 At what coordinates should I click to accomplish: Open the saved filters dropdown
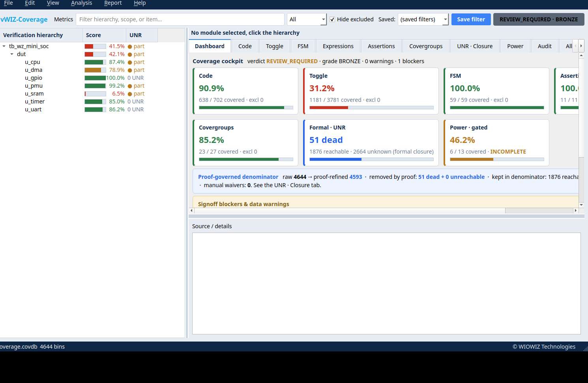point(423,19)
